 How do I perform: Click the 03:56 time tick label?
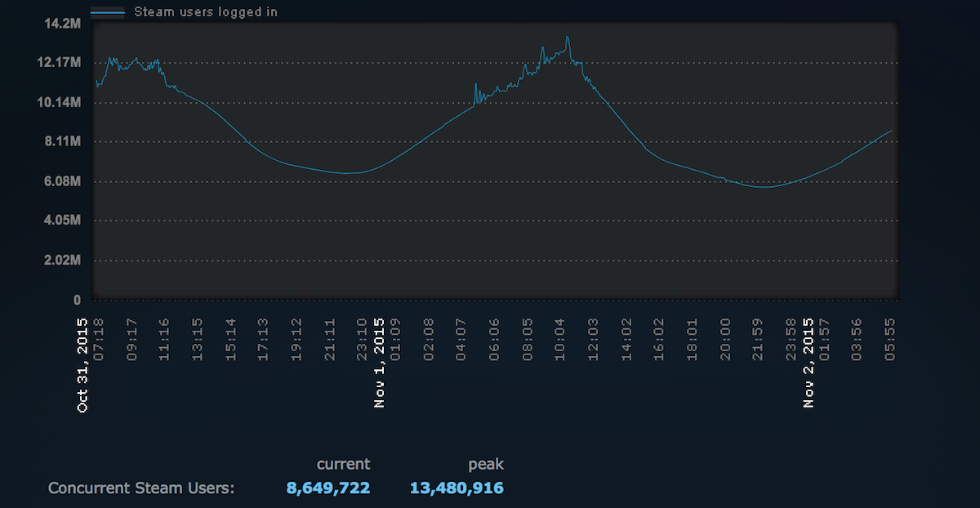[857, 340]
